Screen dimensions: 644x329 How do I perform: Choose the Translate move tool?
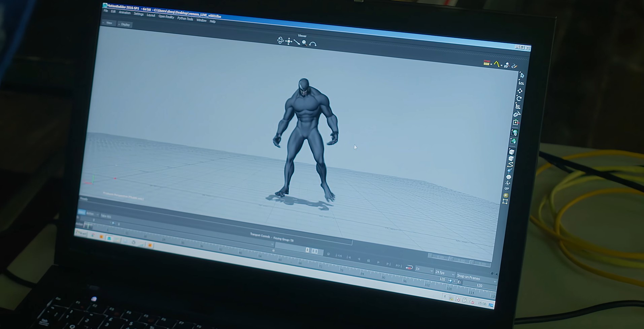[520, 91]
